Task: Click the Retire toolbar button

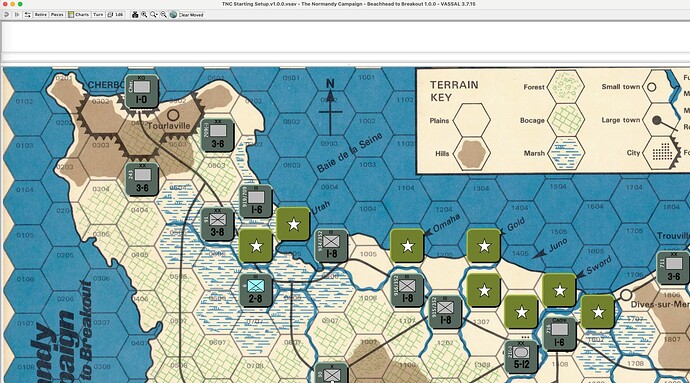Action: 40,15
